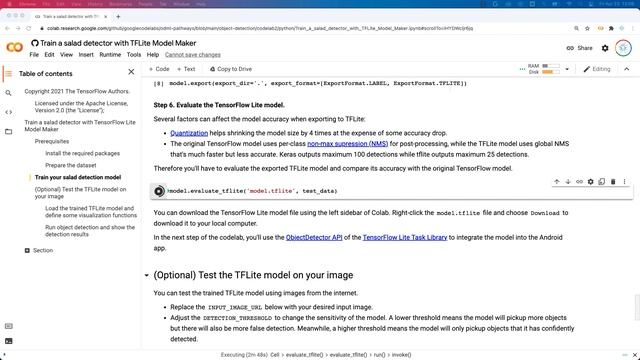Collapse the header with the chevron up

[627, 69]
